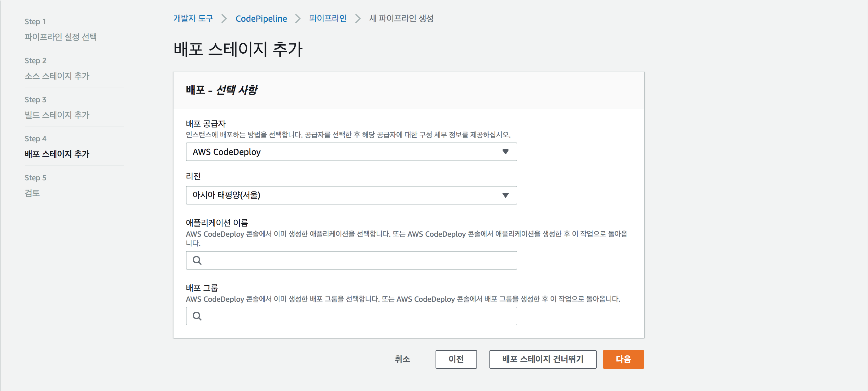
Task: Click the 애플리케이션 이름 field label
Action: tap(217, 223)
